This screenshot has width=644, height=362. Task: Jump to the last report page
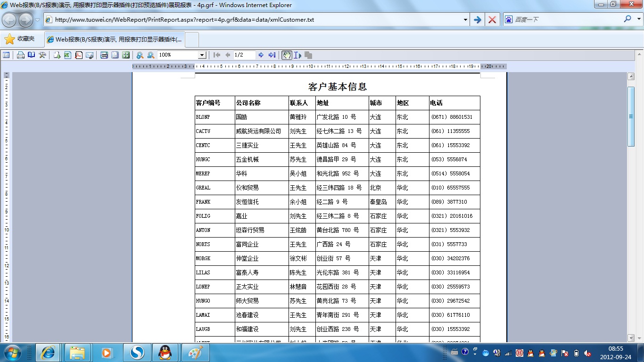[x=272, y=55]
